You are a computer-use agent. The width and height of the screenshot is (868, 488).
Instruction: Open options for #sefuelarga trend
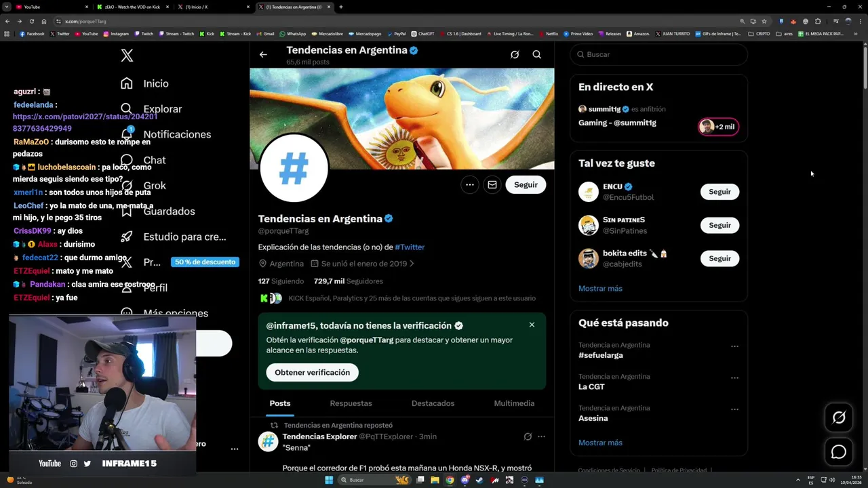click(734, 346)
